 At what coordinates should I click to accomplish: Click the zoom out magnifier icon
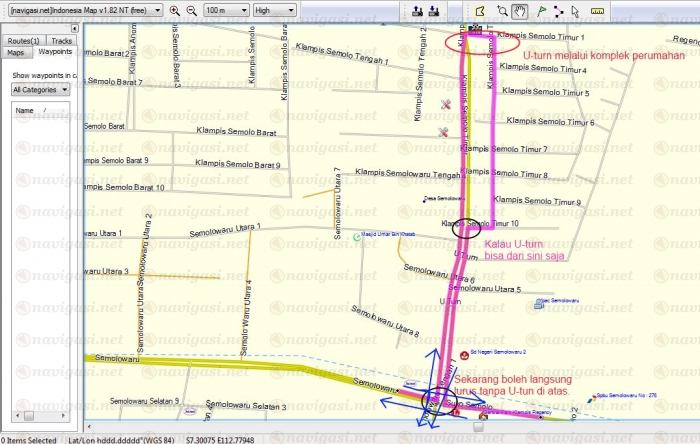coord(190,10)
